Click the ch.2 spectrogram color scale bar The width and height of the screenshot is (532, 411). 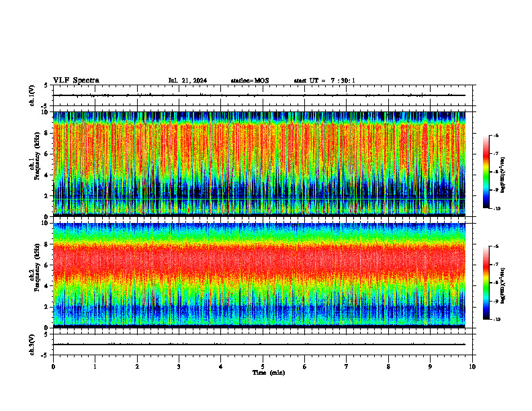pyautogui.click(x=486, y=283)
